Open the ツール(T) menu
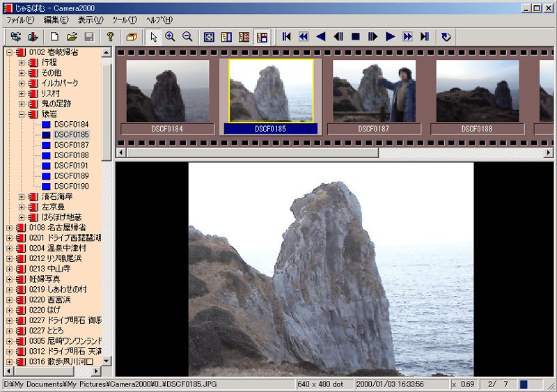 point(124,19)
